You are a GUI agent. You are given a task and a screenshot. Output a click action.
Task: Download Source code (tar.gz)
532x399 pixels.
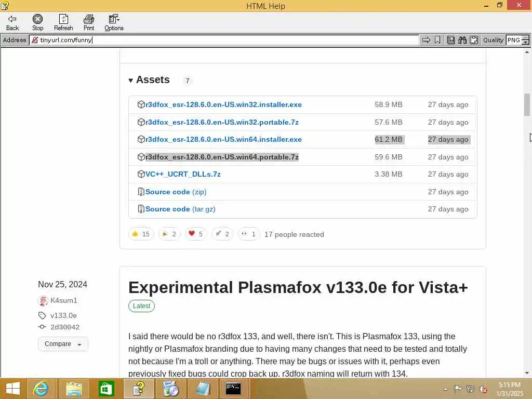pyautogui.click(x=180, y=209)
